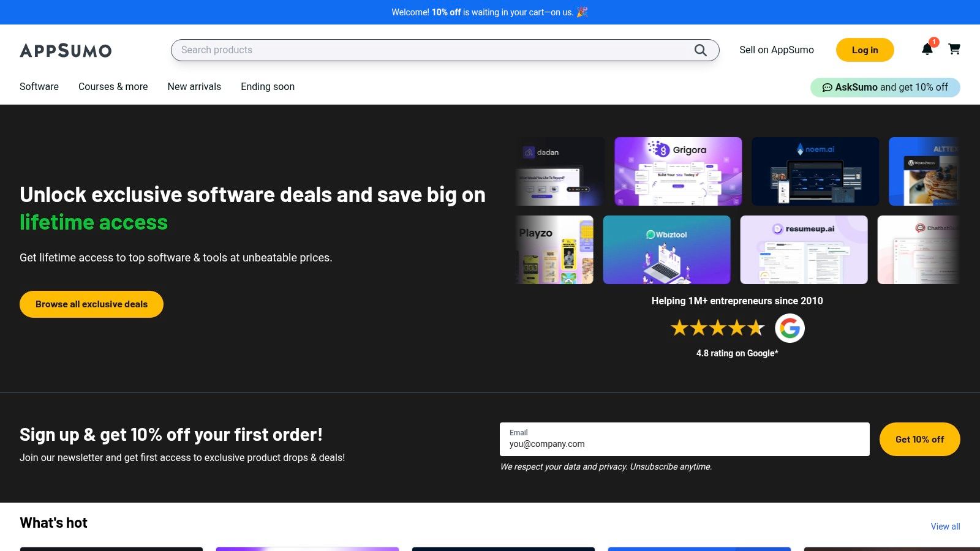The width and height of the screenshot is (980, 551).
Task: Click the Get 10% off button
Action: tap(919, 439)
